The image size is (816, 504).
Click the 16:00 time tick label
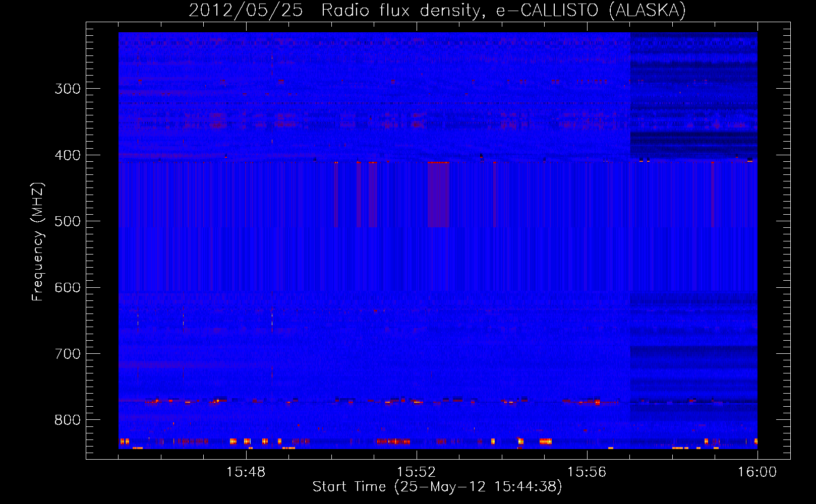click(x=757, y=472)
